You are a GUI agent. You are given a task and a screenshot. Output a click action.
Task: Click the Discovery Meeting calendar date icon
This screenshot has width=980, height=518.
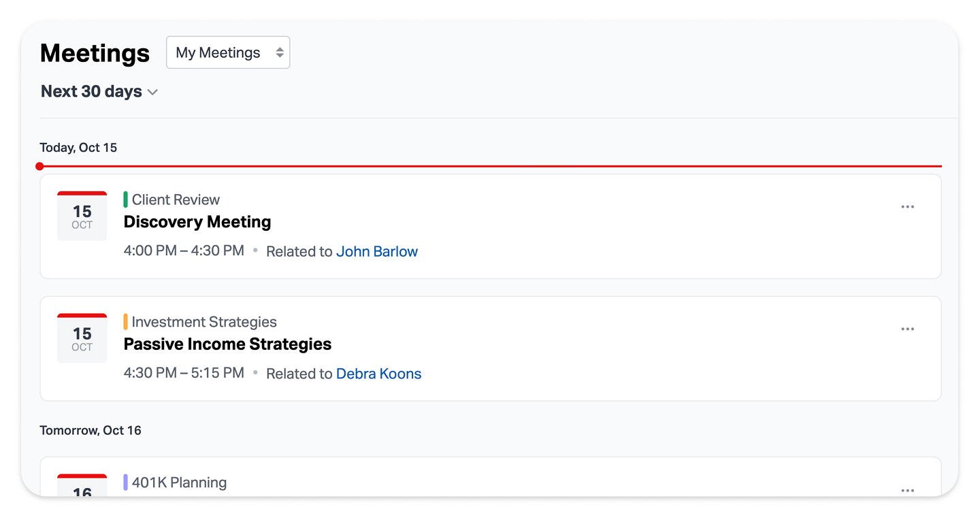82,216
